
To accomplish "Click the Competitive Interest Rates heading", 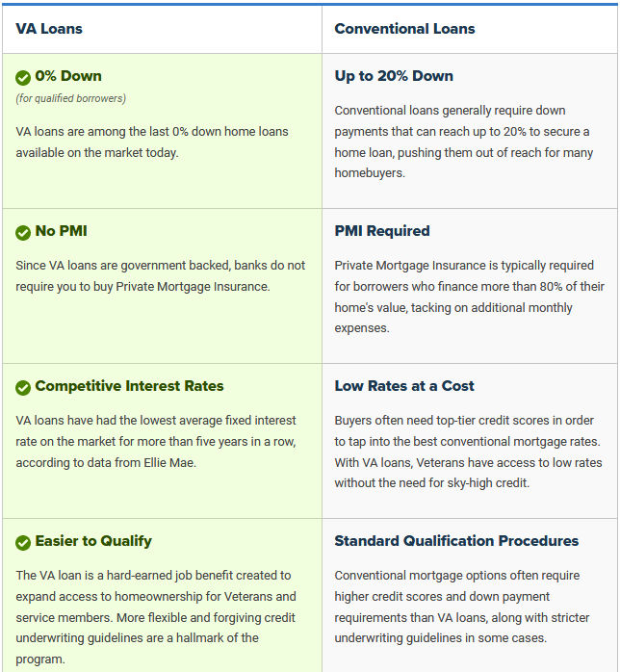I will tap(129, 386).
